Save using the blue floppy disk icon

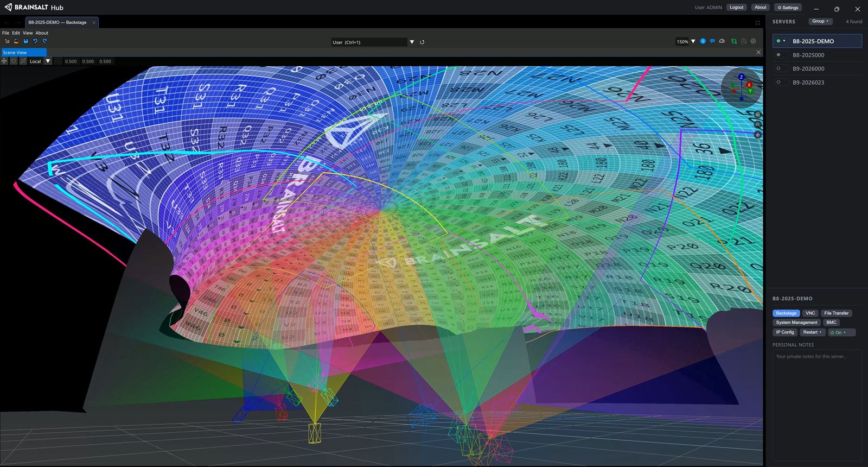(x=25, y=41)
